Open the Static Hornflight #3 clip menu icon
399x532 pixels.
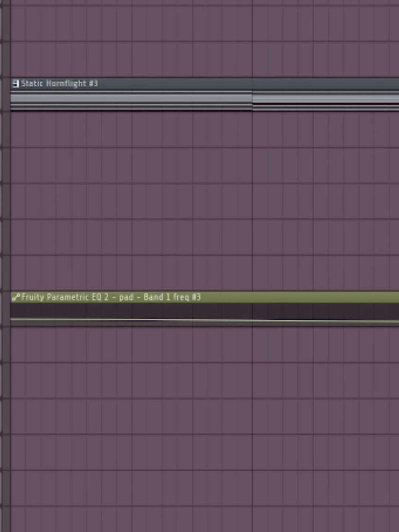16,84
